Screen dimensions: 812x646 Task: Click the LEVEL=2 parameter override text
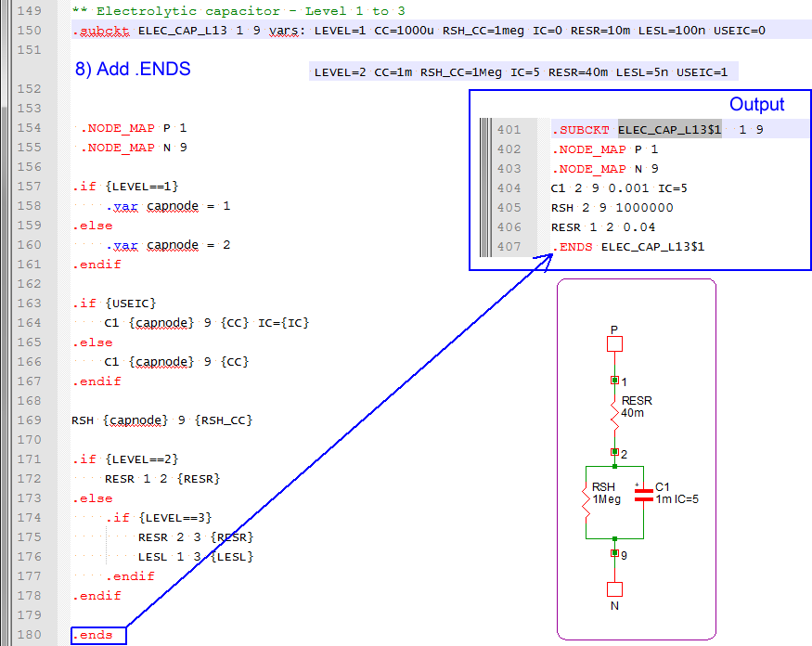(338, 72)
